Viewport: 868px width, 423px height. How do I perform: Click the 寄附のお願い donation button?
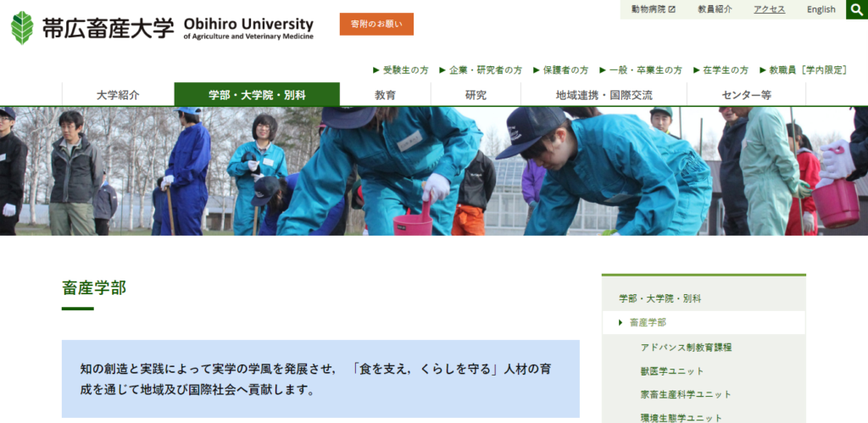376,25
